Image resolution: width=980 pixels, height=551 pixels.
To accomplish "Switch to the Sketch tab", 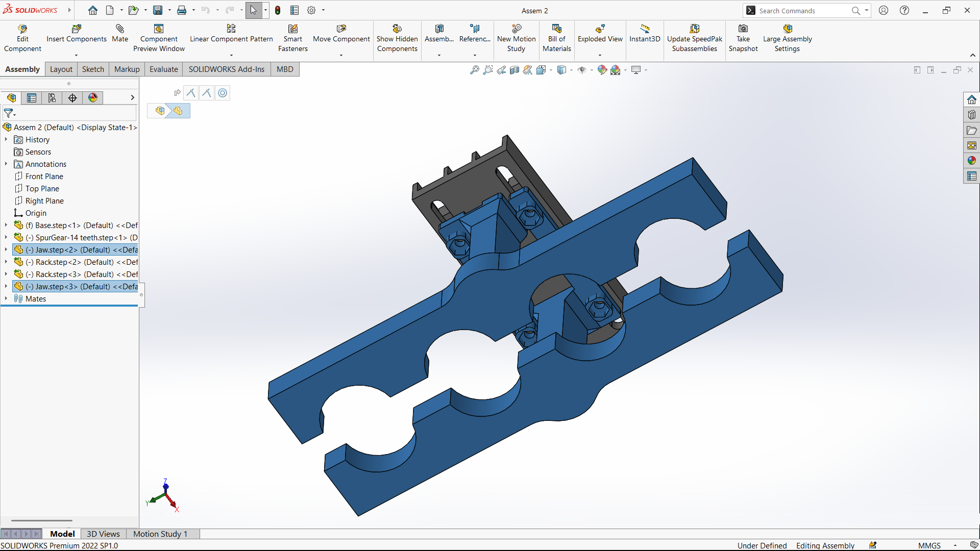I will coord(93,69).
